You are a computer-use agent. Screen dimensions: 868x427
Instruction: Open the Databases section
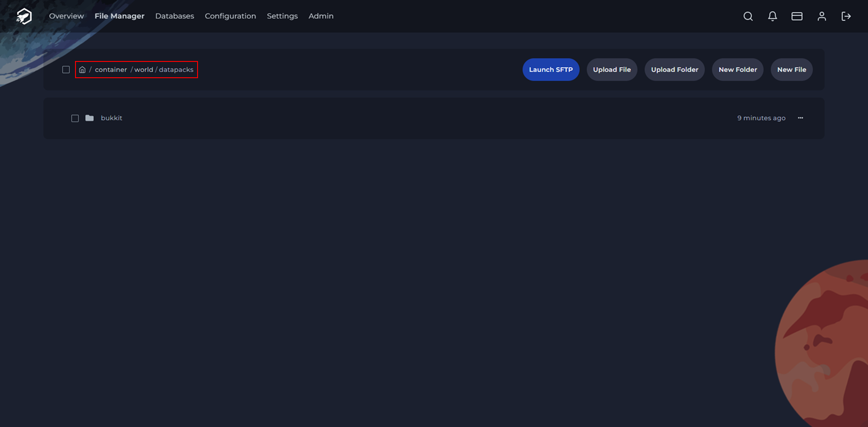coord(175,16)
